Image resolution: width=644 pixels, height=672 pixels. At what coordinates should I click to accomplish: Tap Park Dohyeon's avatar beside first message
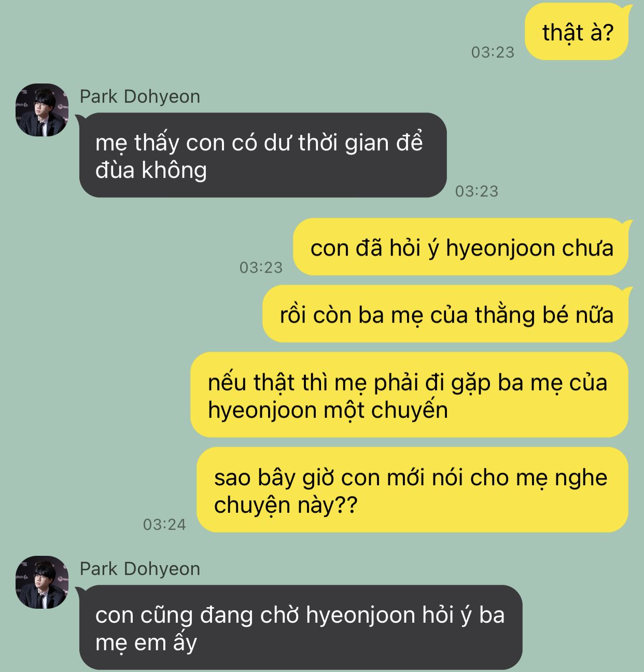click(42, 110)
